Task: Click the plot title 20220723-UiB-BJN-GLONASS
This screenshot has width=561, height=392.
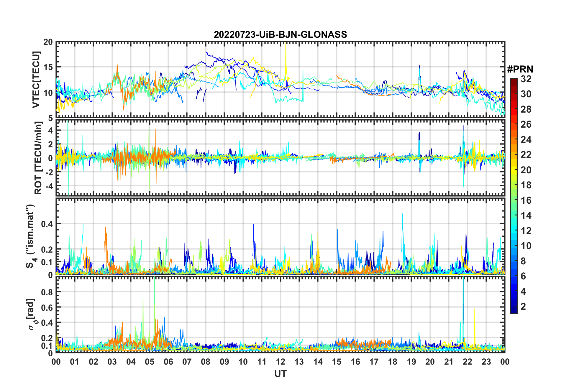Action: pyautogui.click(x=280, y=35)
